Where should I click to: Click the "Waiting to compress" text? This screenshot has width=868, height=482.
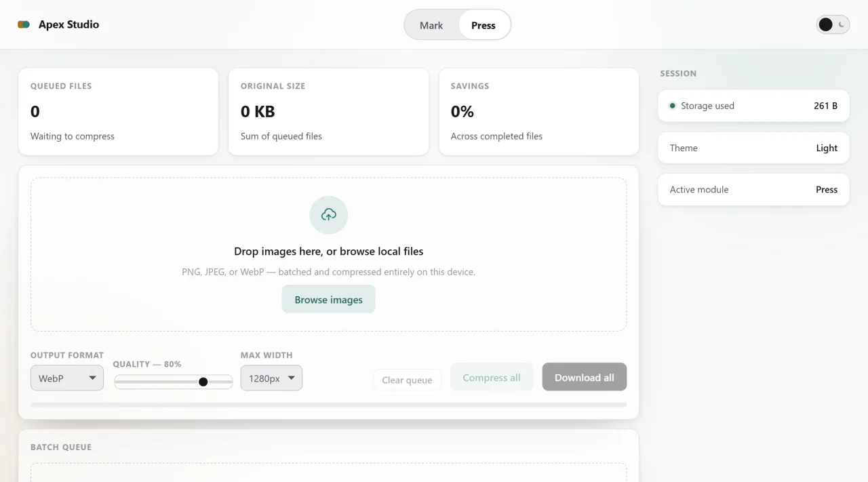point(73,136)
